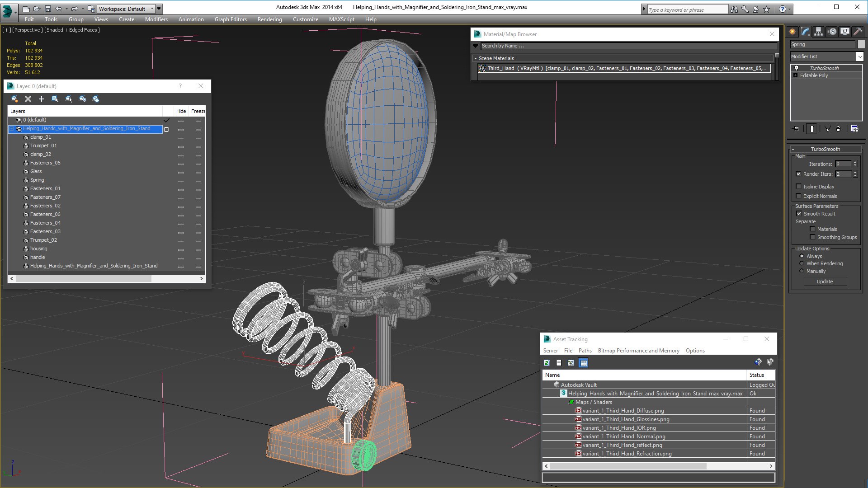Click the Search by Name field

pyautogui.click(x=628, y=46)
